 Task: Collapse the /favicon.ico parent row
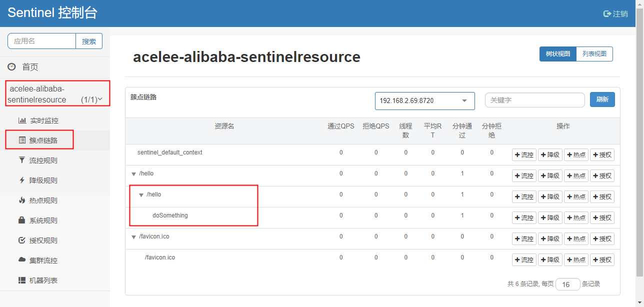133,237
